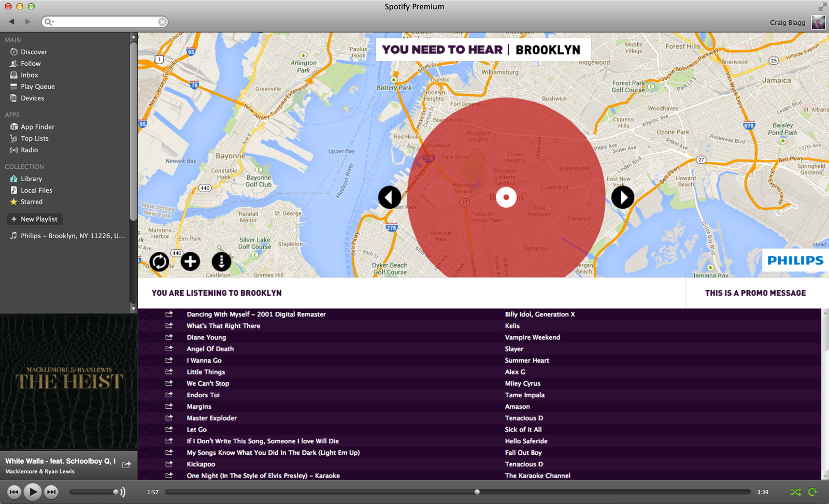
Task: Skip to the previous track
Action: pos(14,492)
